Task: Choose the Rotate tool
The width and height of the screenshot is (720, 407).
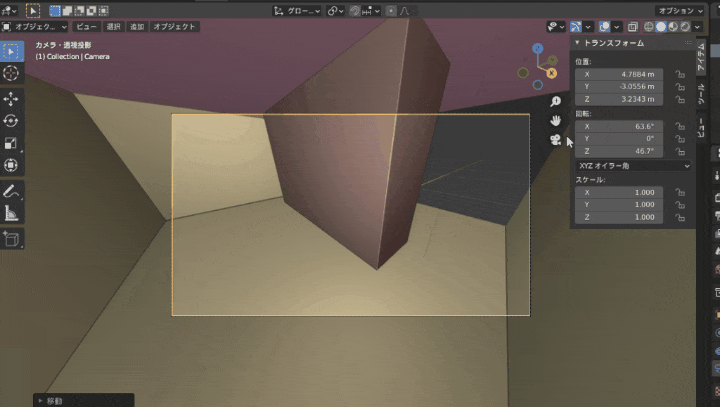Action: point(11,120)
